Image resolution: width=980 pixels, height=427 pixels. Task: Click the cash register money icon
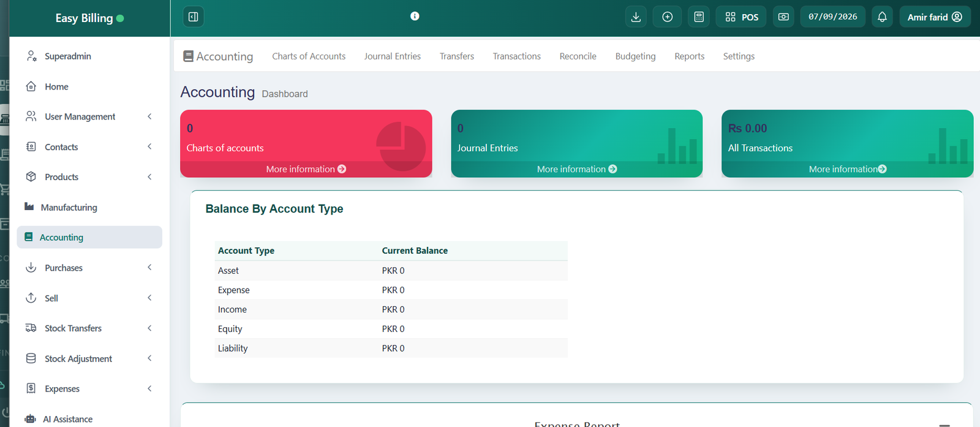tap(783, 17)
